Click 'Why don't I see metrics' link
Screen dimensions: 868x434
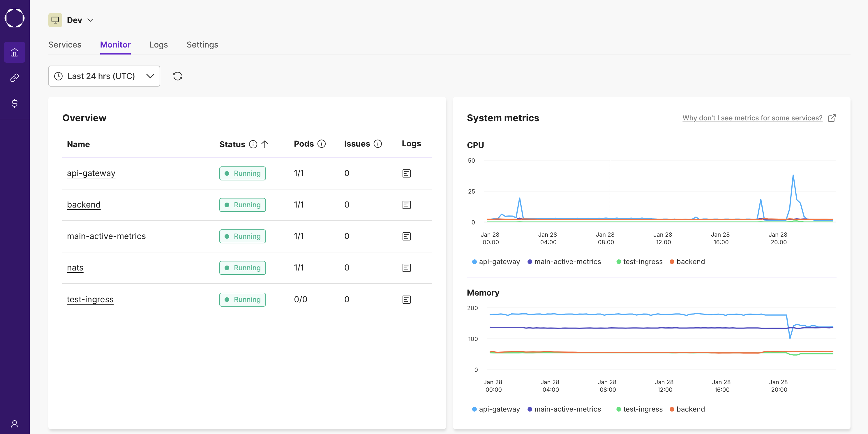[752, 118]
